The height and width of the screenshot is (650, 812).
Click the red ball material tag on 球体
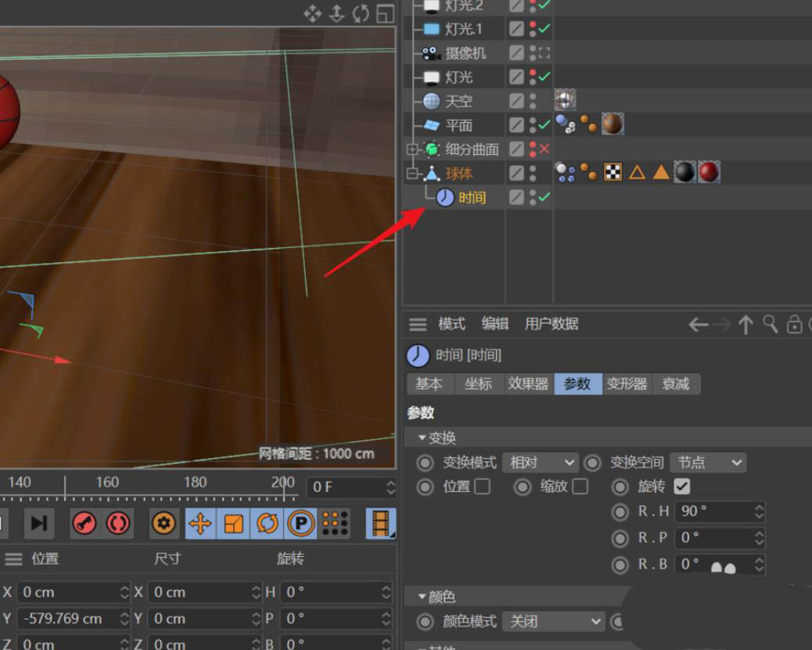[x=709, y=172]
